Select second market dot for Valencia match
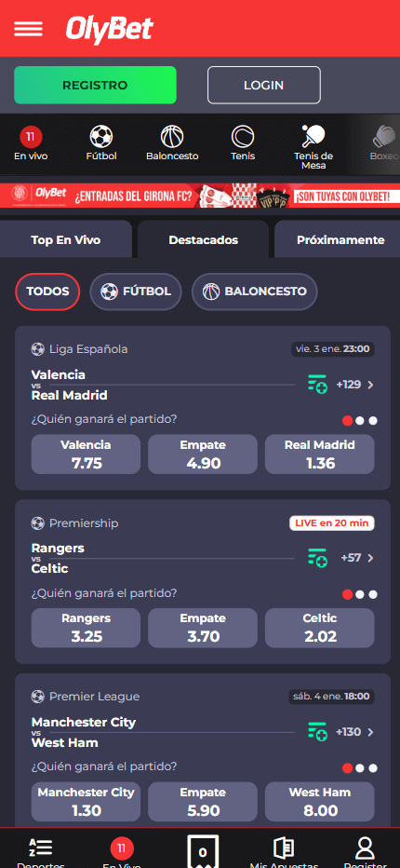The width and height of the screenshot is (400, 868). (360, 421)
